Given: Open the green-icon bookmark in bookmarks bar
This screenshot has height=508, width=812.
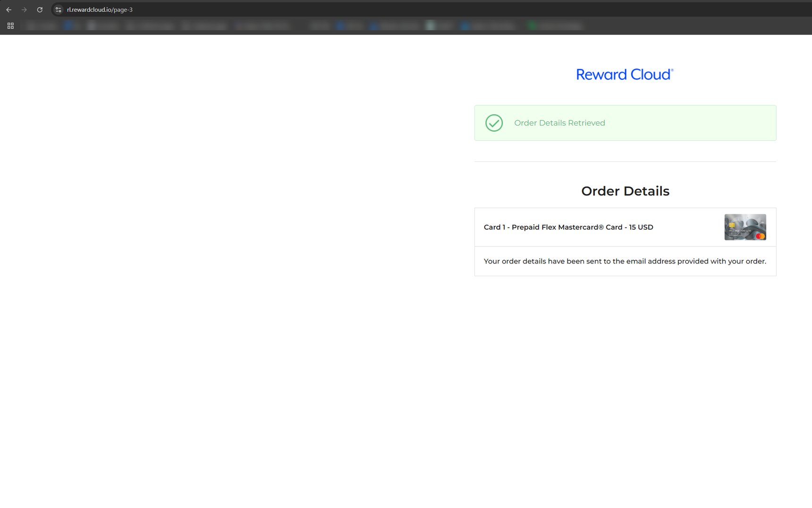Looking at the screenshot, I should 532,26.
